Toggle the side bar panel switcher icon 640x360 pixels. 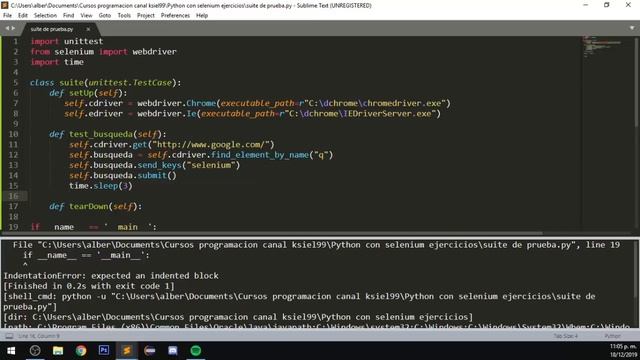coord(9,336)
